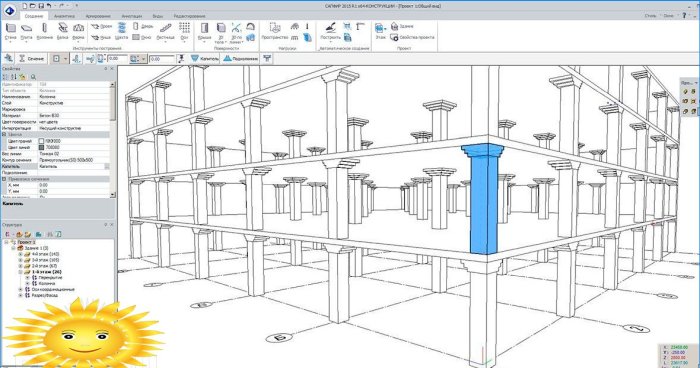The image size is (700, 368).
Task: Click the Построить auto-create tool
Action: pyautogui.click(x=330, y=31)
